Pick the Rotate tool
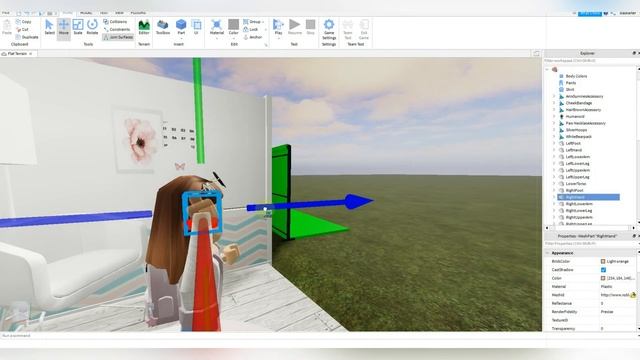 92,27
